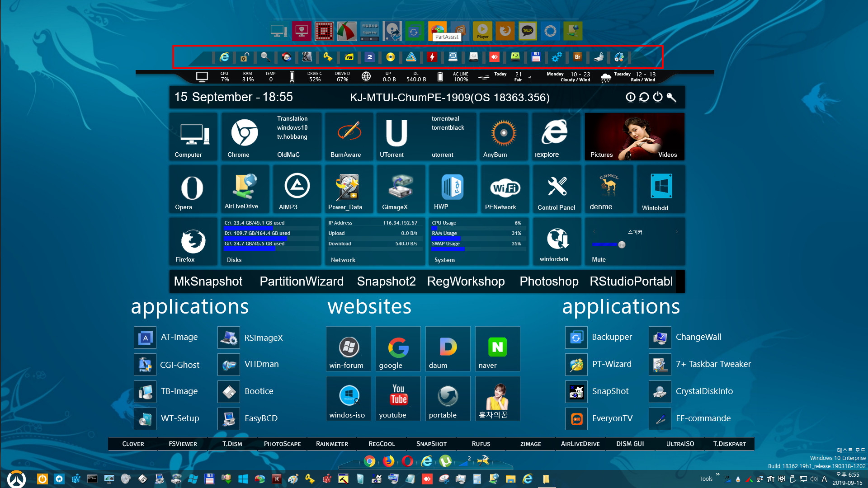
Task: Open Opera browser tile
Action: tap(193, 189)
